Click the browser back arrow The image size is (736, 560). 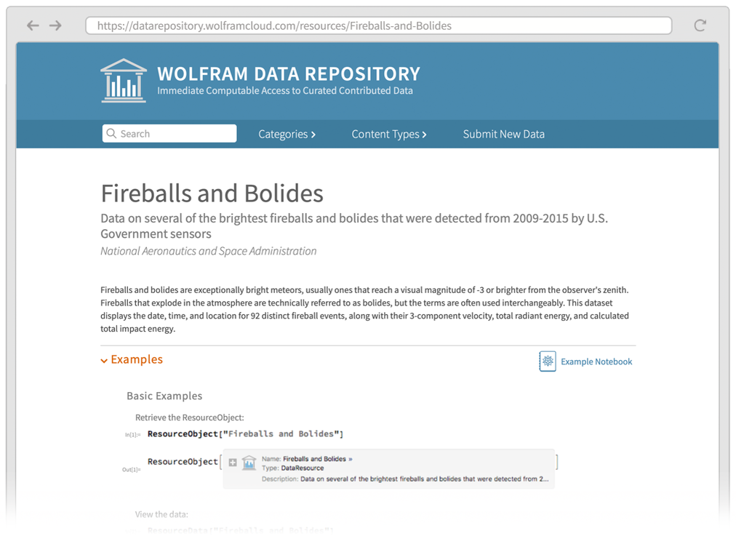[33, 25]
